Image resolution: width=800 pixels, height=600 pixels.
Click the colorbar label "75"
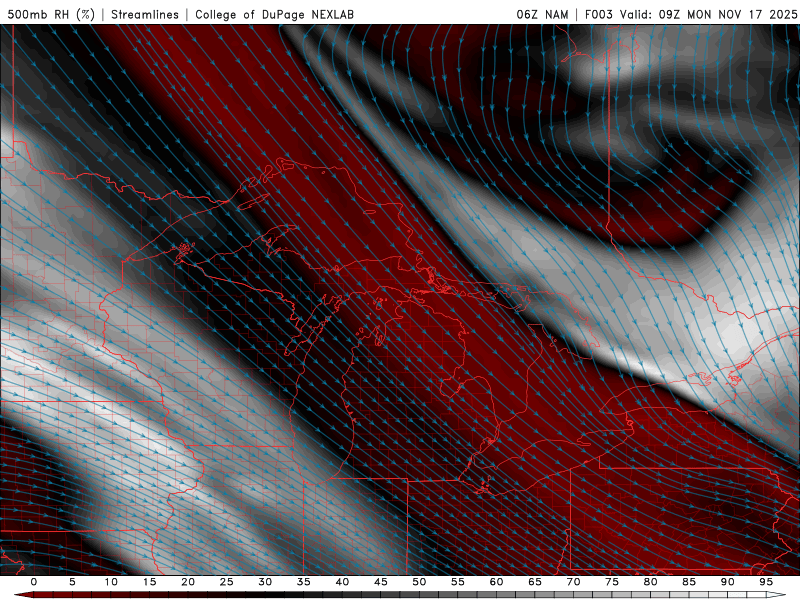click(x=612, y=582)
